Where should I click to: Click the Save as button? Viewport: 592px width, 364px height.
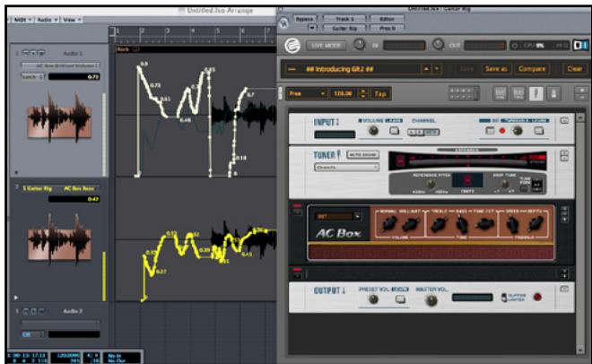pos(496,69)
